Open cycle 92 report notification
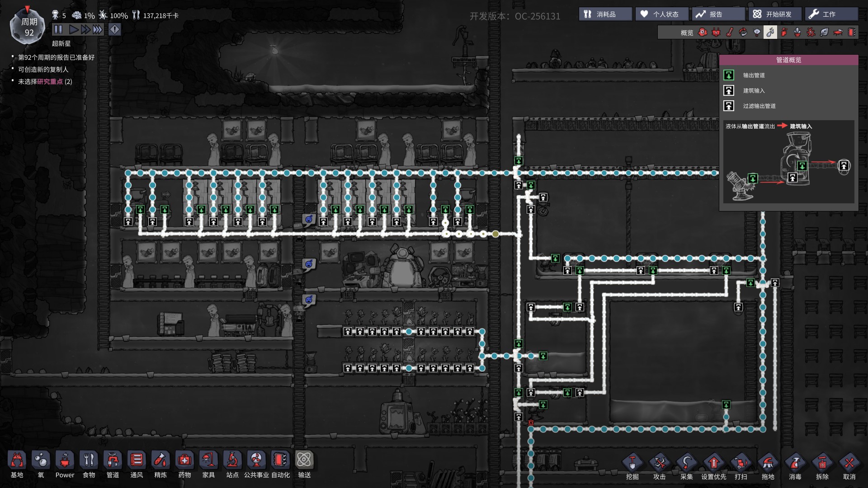 coord(56,57)
